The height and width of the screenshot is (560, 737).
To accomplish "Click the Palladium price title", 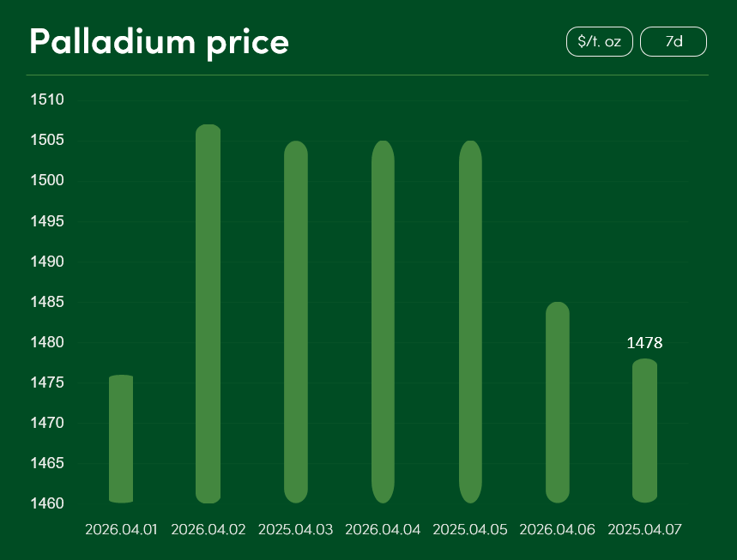I will click(159, 41).
